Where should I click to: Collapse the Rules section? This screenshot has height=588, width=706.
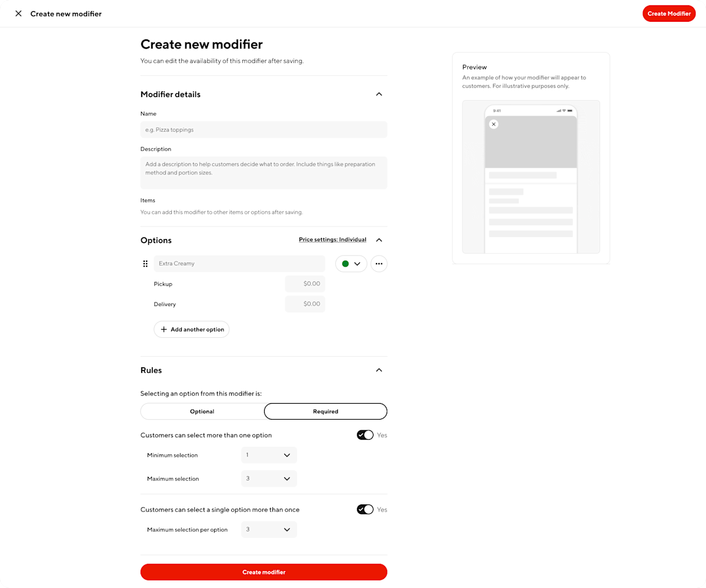click(x=379, y=370)
